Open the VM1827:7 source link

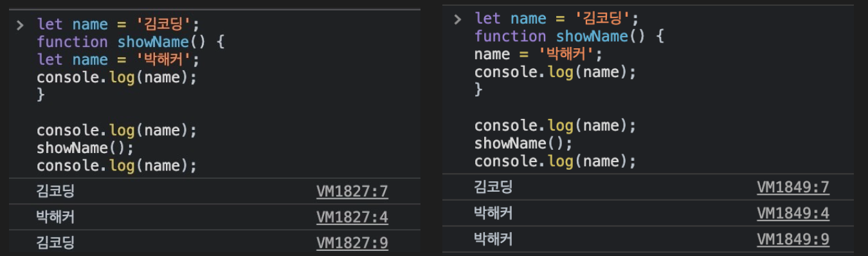point(352,191)
